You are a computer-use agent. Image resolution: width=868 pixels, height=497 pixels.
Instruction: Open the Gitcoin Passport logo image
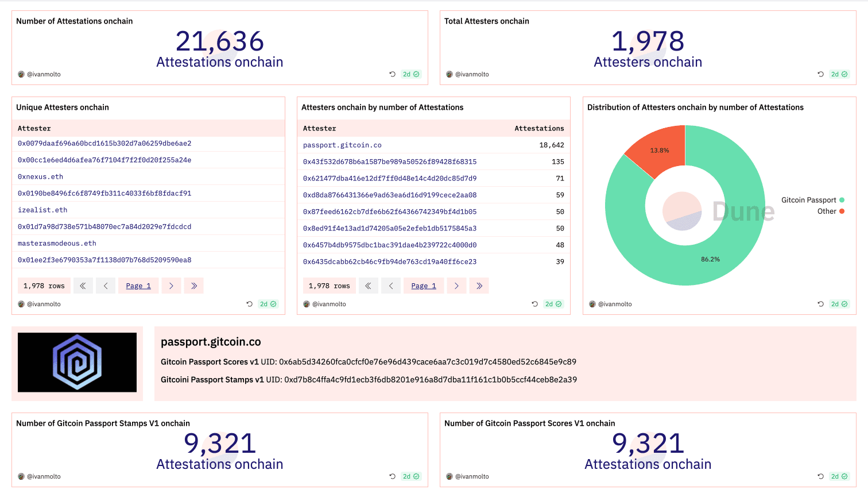[77, 363]
